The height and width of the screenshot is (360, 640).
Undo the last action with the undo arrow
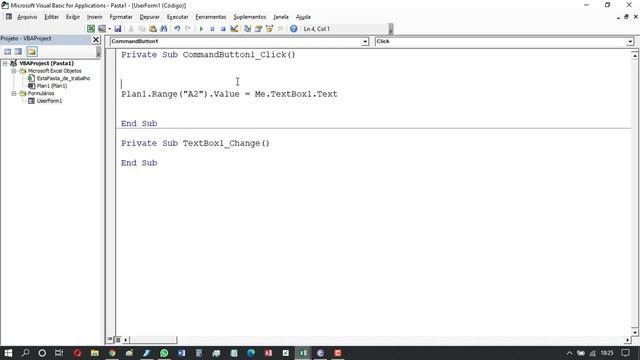pos(177,29)
